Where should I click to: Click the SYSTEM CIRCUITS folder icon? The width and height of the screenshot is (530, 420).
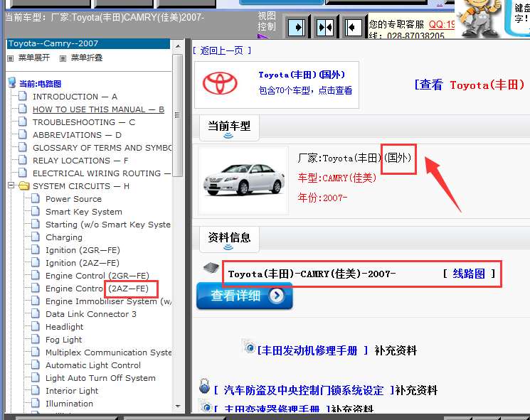click(x=23, y=185)
